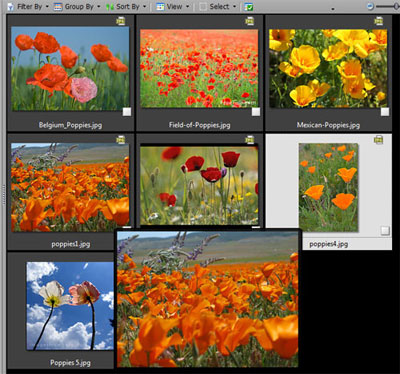Click the zoom-out minus icon by the slider

(x=370, y=6)
